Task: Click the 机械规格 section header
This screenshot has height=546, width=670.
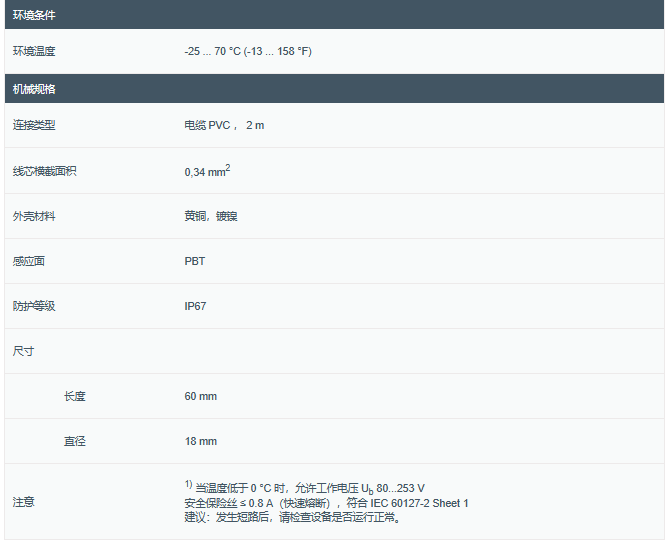Action: [34, 89]
